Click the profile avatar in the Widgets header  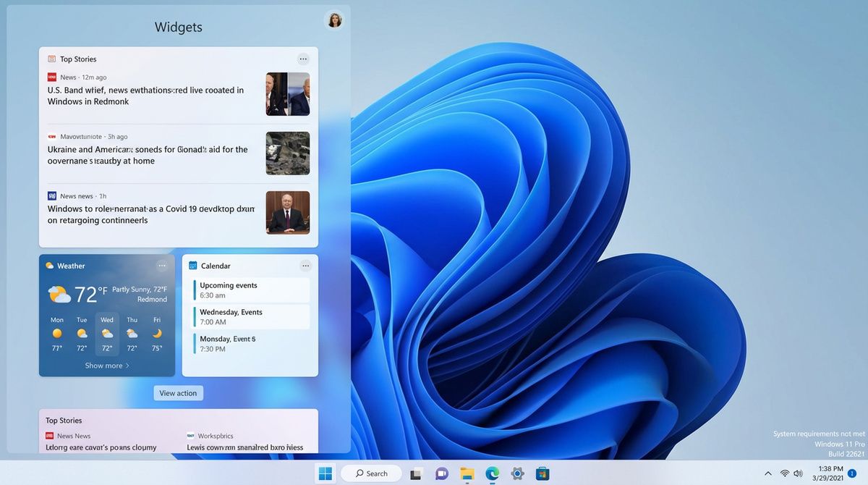coord(334,20)
